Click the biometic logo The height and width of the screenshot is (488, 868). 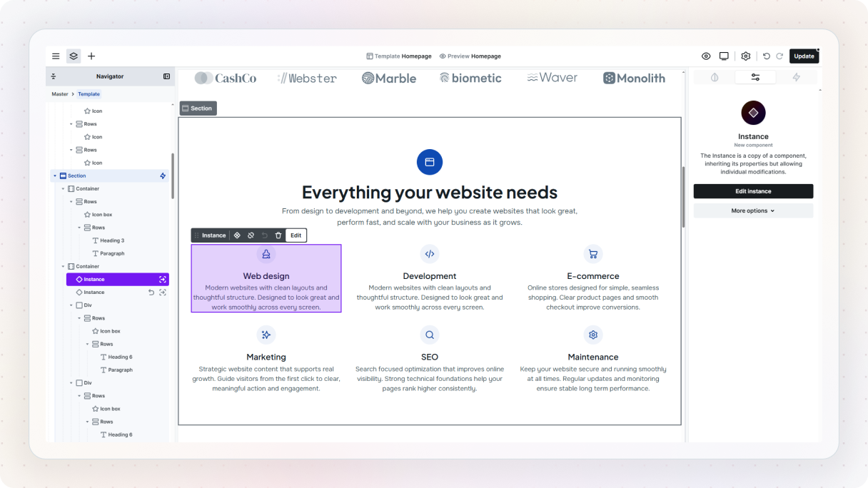[470, 78]
